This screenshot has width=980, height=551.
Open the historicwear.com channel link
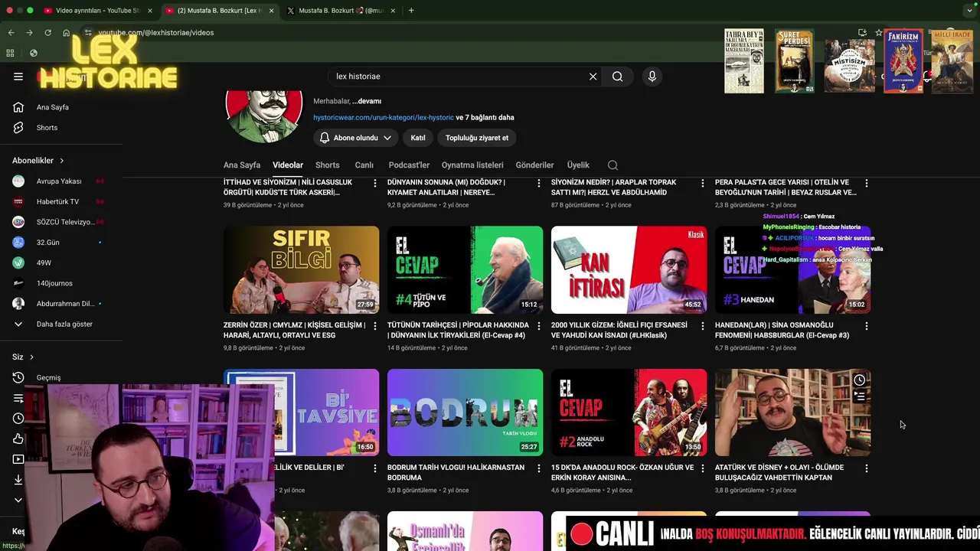pos(384,118)
